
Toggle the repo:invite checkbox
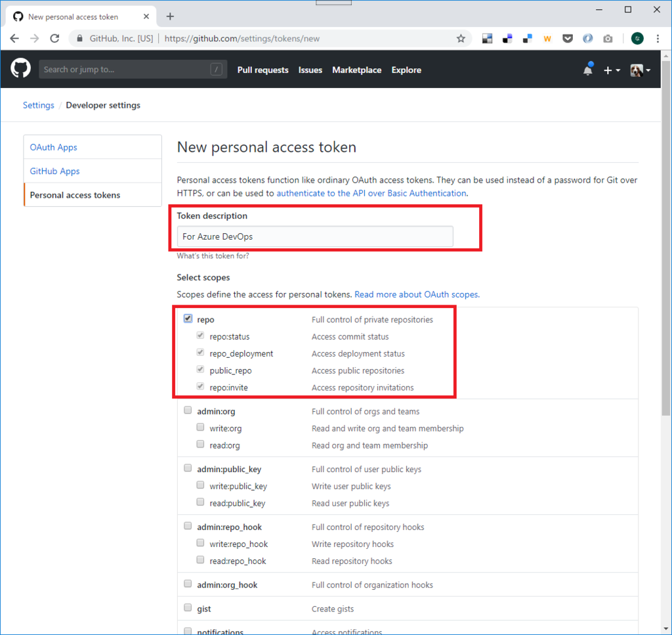200,386
